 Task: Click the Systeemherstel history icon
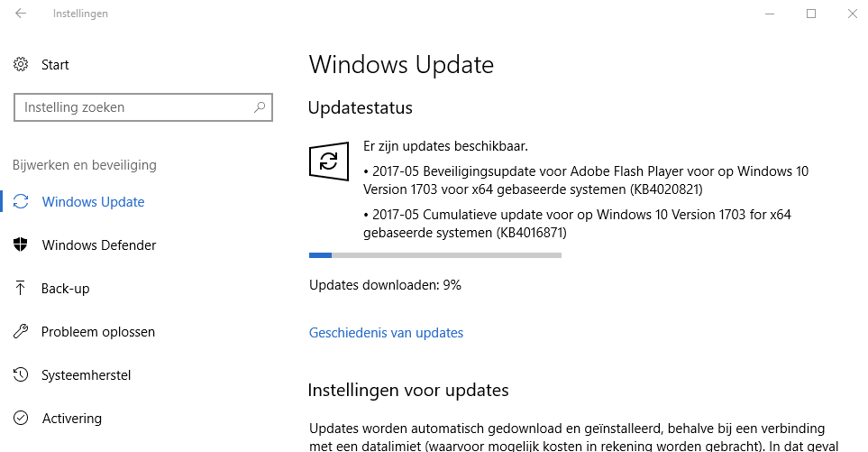pyautogui.click(x=22, y=375)
